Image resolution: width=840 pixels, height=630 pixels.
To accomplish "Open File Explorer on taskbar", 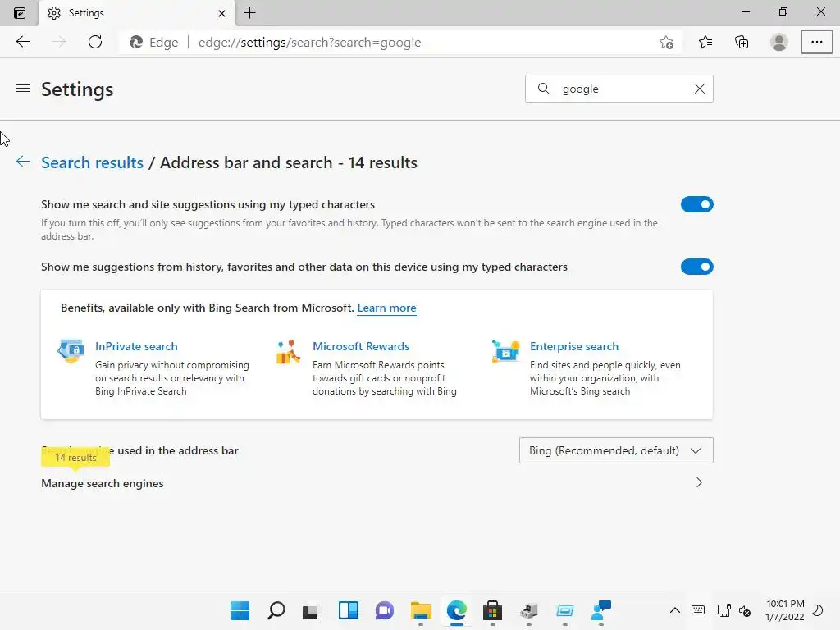I will pos(421,610).
